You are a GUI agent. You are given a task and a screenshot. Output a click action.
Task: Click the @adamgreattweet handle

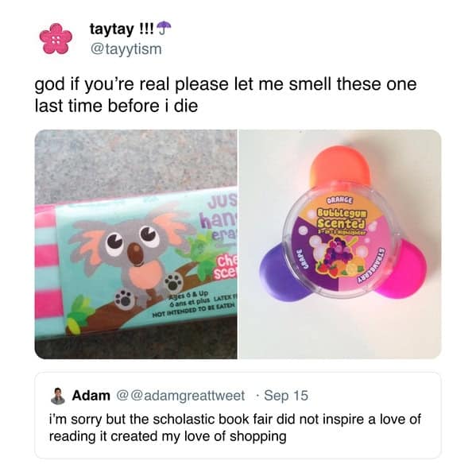[x=180, y=396]
